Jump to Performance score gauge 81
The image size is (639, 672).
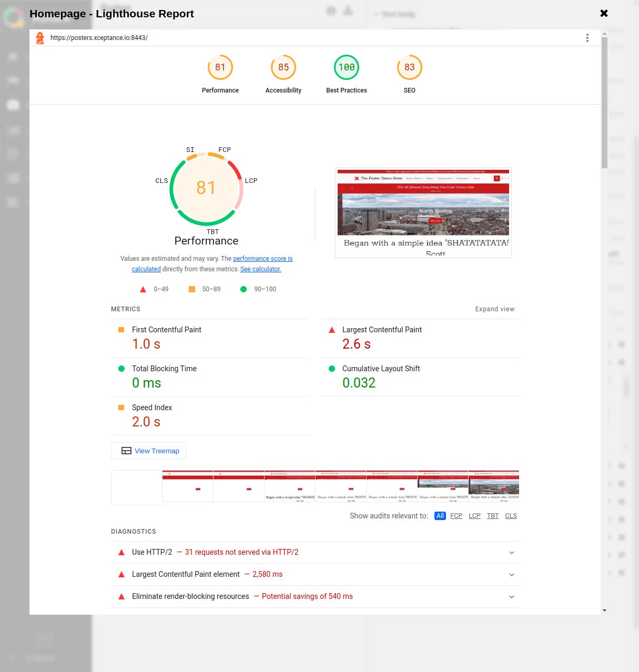click(220, 67)
